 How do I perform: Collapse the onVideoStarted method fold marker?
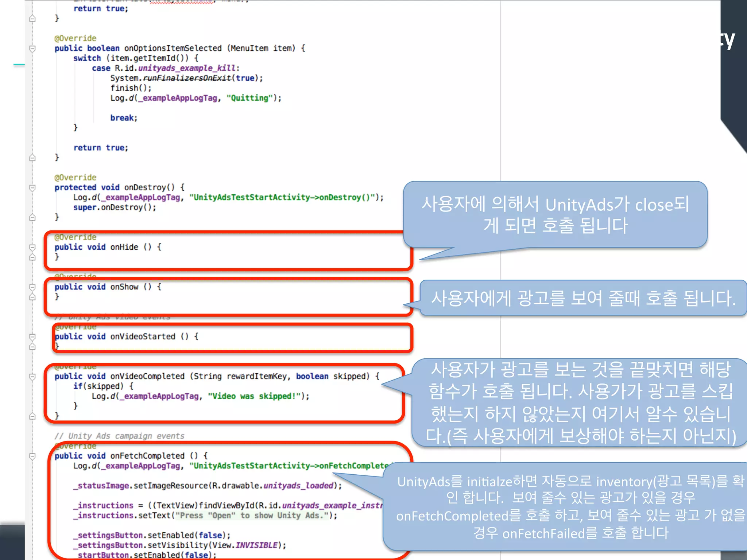tap(32, 337)
